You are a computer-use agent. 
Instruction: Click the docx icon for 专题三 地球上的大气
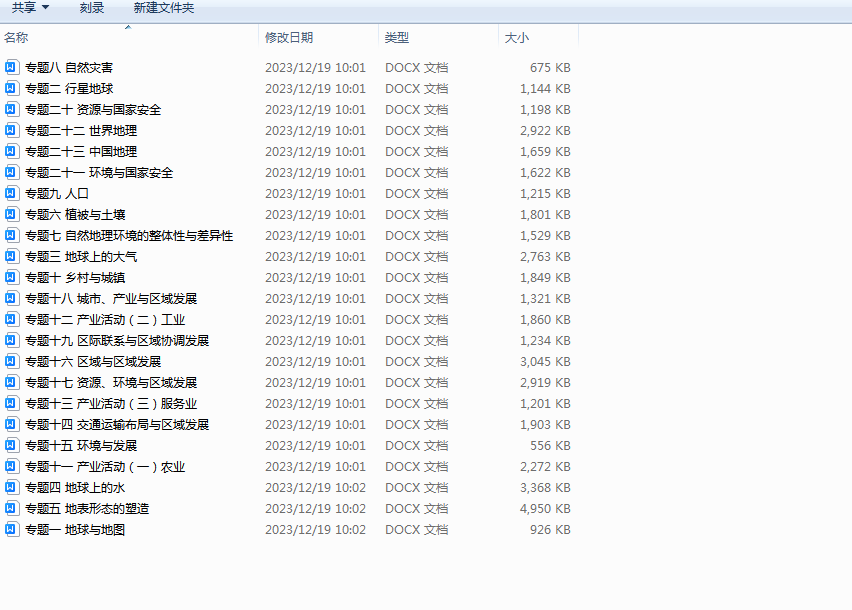pyautogui.click(x=11, y=256)
